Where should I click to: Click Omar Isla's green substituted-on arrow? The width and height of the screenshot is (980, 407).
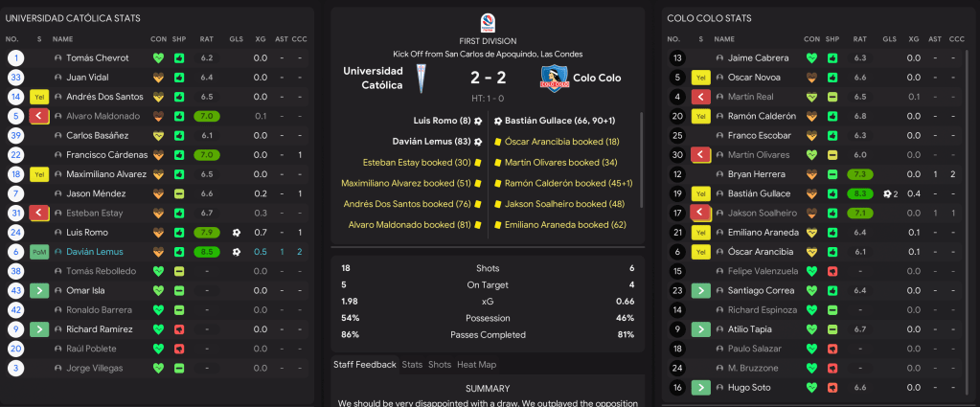40,290
